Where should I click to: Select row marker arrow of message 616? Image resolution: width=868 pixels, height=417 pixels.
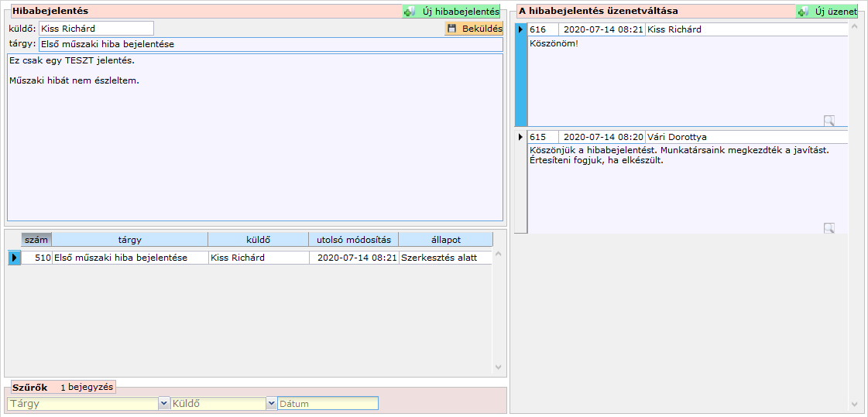(x=520, y=29)
